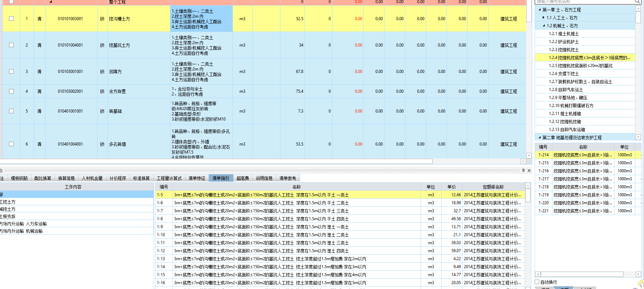Select tree item 1.2.11 推土机推碴

tap(565, 114)
